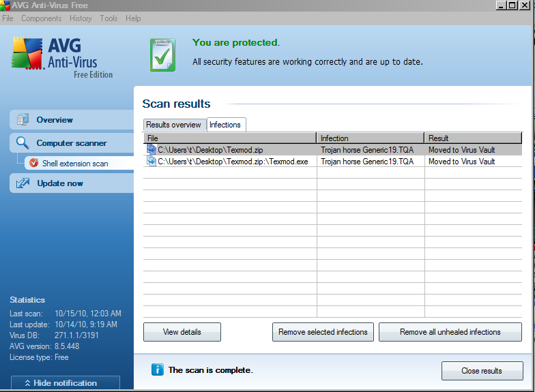
Task: Click the AVG Anti-Virus logo
Action: (63, 57)
